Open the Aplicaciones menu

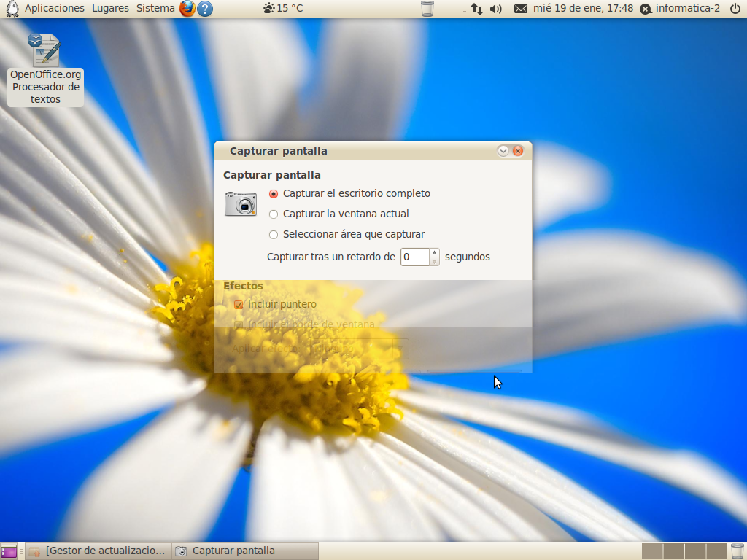54,9
